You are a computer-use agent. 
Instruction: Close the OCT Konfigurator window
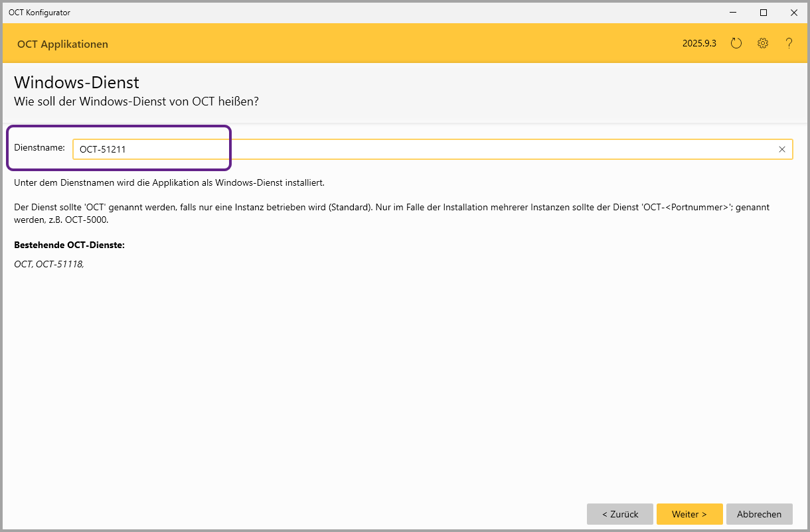click(x=793, y=12)
